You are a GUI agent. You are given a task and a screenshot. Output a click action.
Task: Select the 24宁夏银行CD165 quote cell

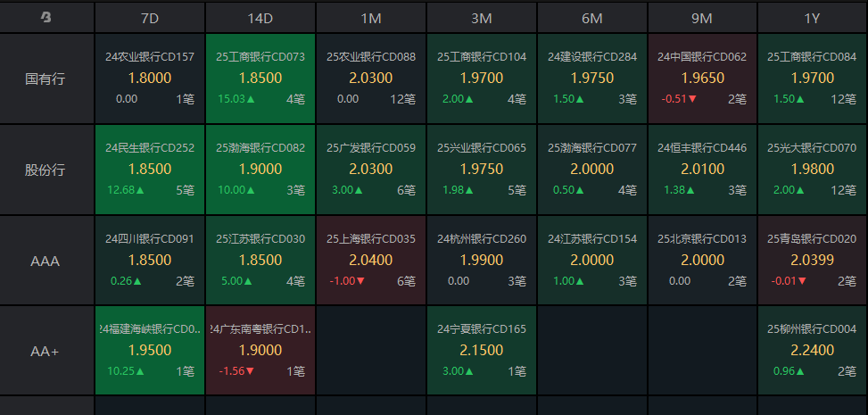(482, 352)
